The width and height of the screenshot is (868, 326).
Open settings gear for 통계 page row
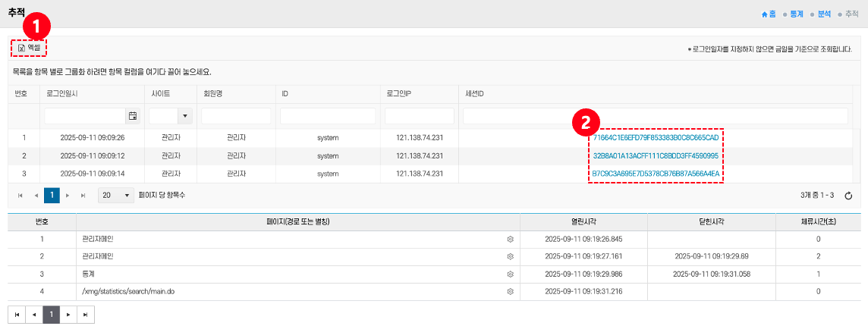click(511, 274)
